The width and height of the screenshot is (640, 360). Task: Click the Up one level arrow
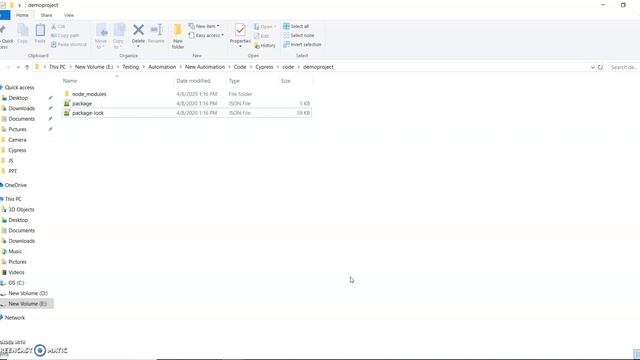click(x=27, y=67)
